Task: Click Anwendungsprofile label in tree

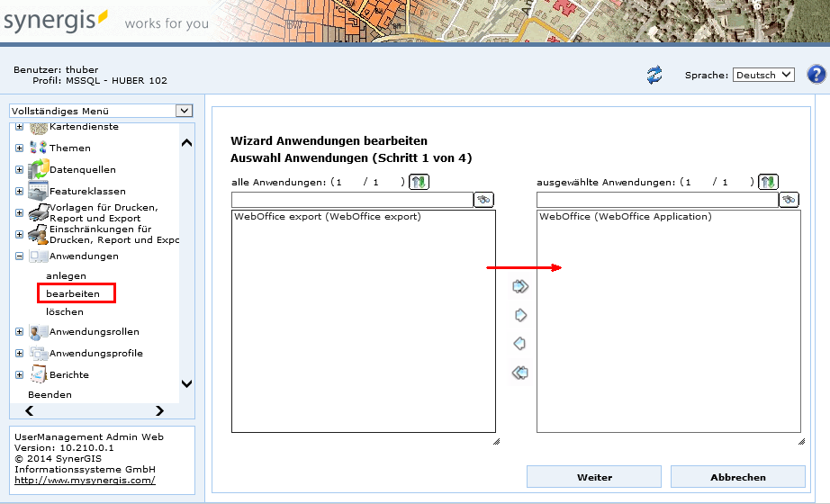Action: [x=95, y=353]
